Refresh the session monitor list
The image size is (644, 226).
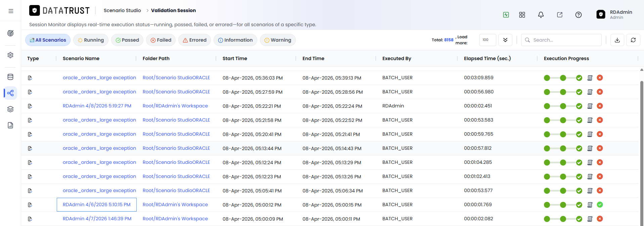tap(633, 40)
